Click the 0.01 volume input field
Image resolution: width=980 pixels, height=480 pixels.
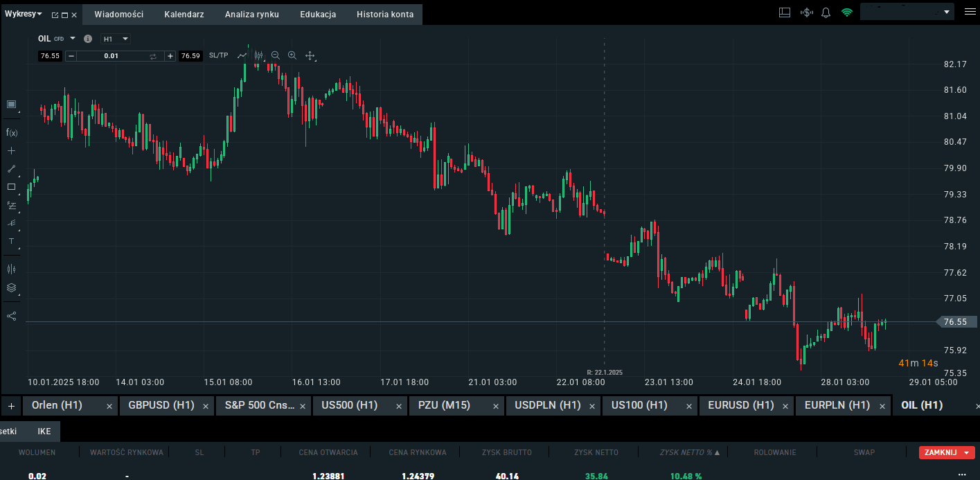pos(112,56)
